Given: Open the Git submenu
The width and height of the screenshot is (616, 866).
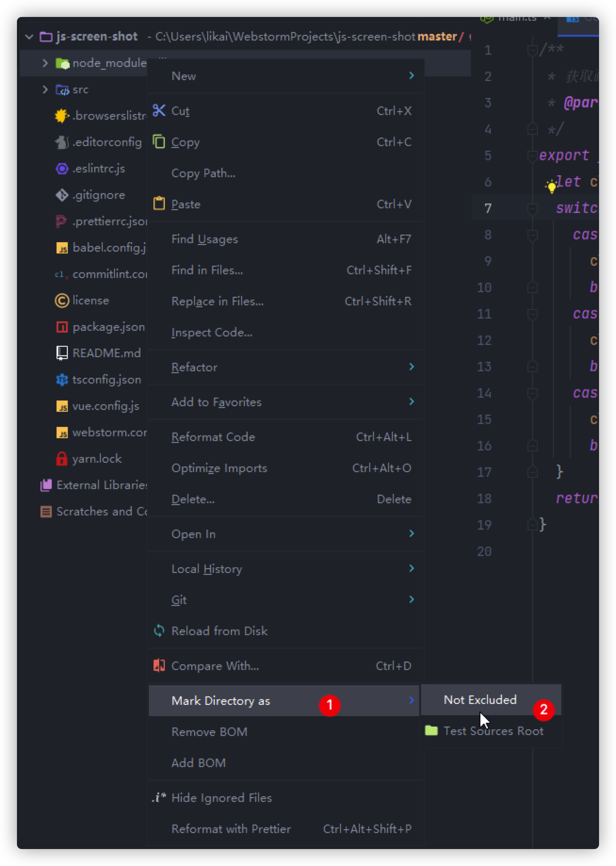Looking at the screenshot, I should pos(286,600).
